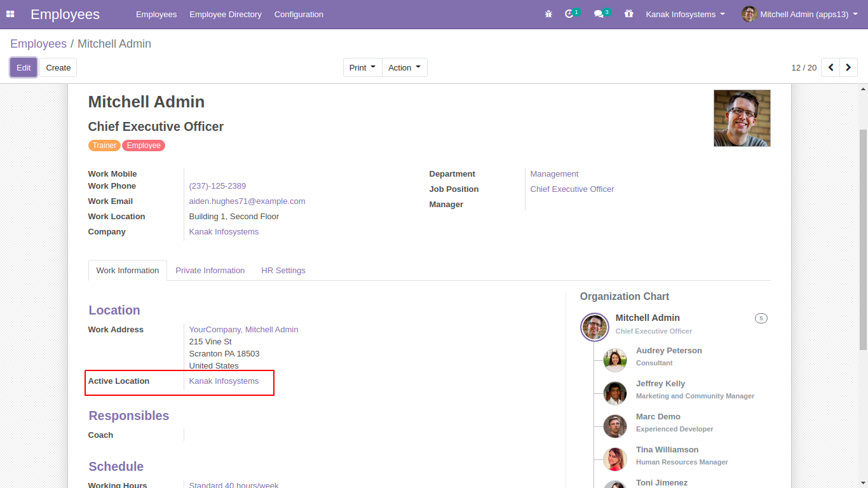Open the apps grid menu icon

coord(10,14)
